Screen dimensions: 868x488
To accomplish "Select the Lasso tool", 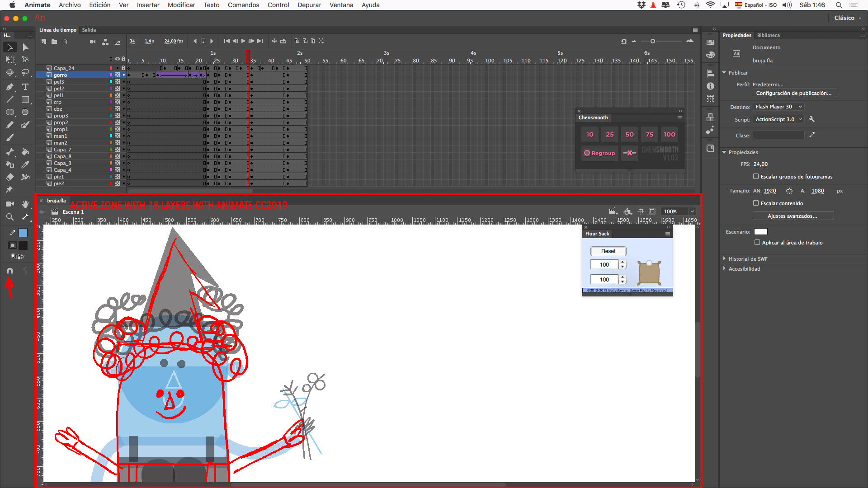I will tap(25, 72).
